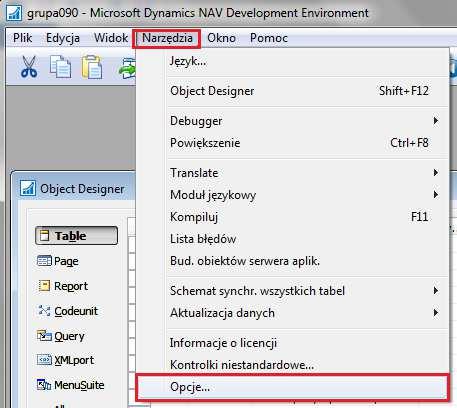The image size is (457, 408).
Task: Choose Język... menu entry
Action: [x=292, y=61]
